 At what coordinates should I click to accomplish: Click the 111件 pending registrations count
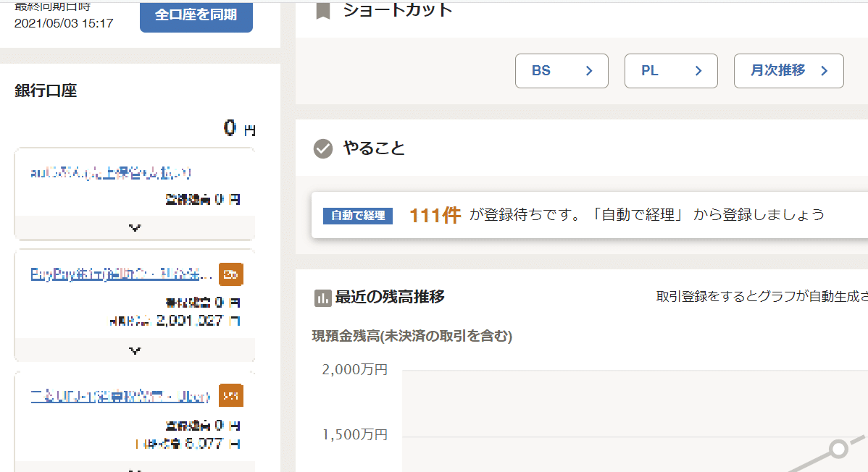coord(435,216)
